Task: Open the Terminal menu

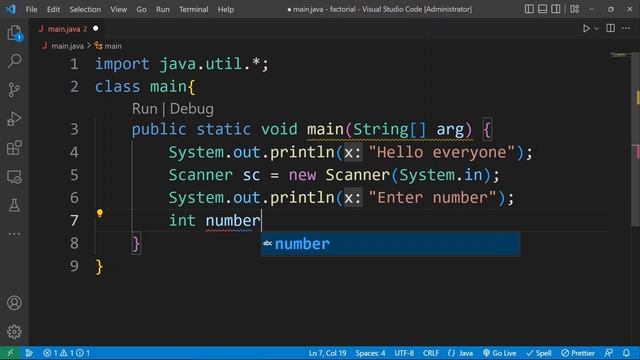Action: (193, 9)
